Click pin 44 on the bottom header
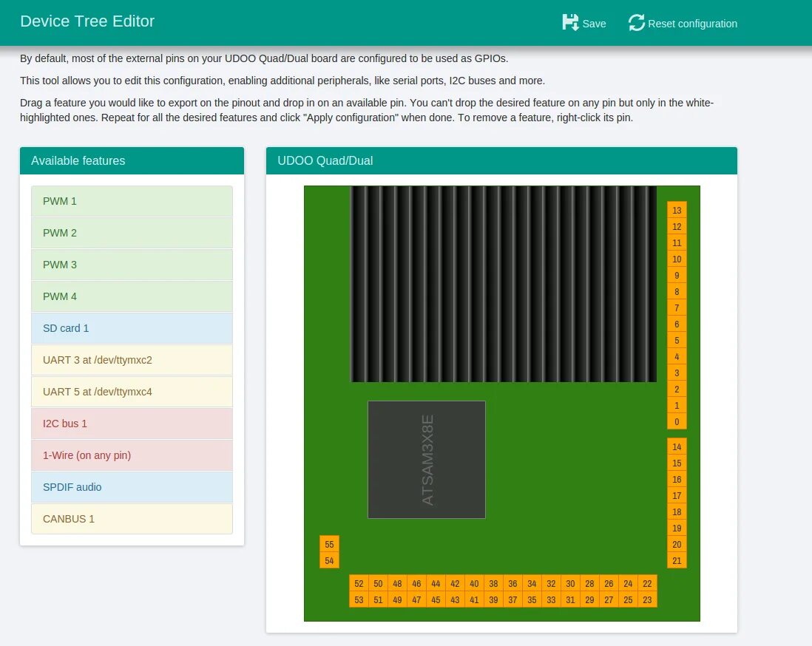 [x=436, y=583]
